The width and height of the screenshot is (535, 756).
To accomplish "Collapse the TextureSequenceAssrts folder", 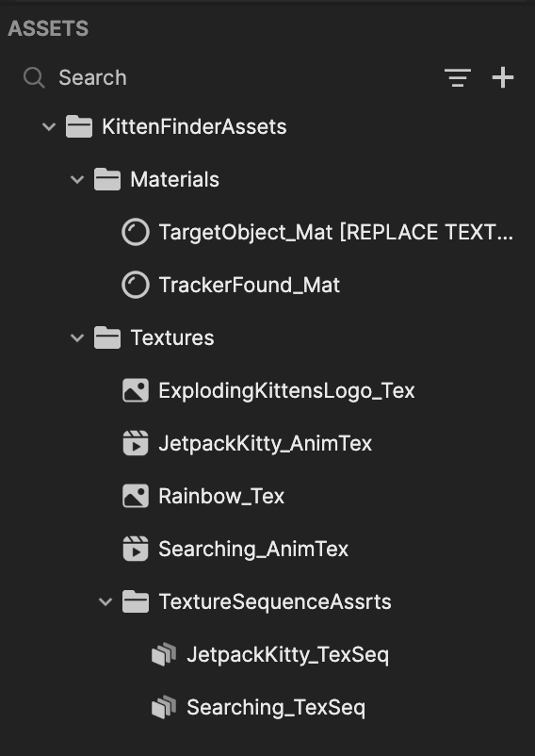I will tap(105, 601).
